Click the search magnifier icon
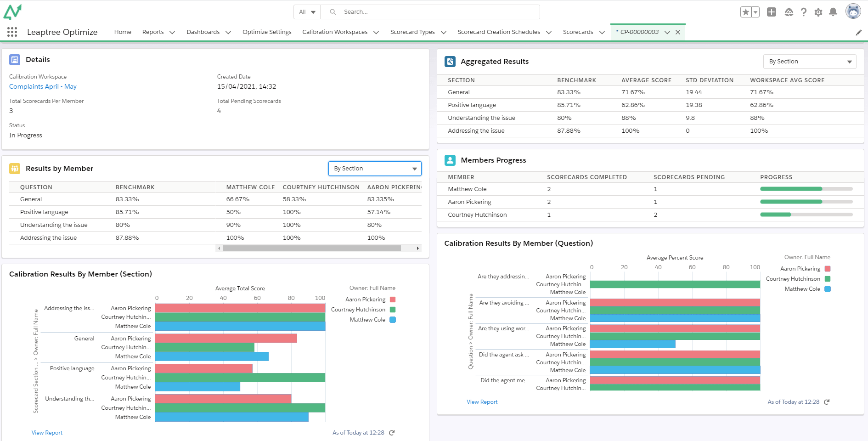This screenshot has width=868, height=441. (x=333, y=12)
